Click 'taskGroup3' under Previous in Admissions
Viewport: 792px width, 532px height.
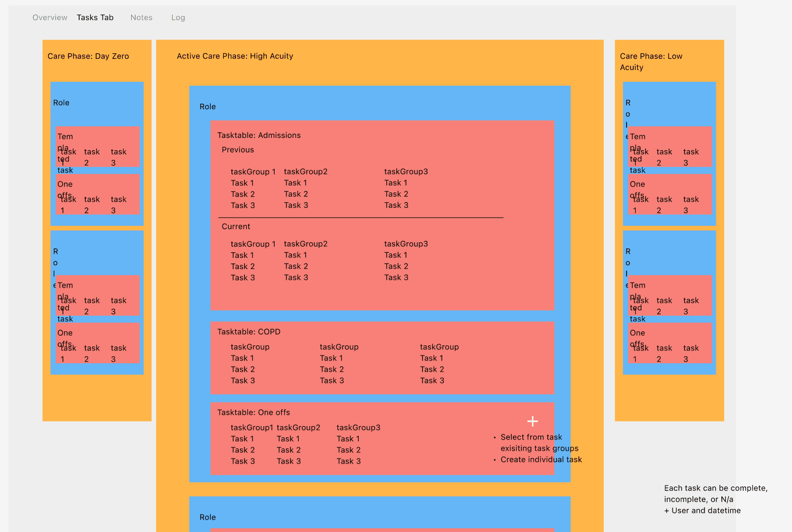[406, 172]
